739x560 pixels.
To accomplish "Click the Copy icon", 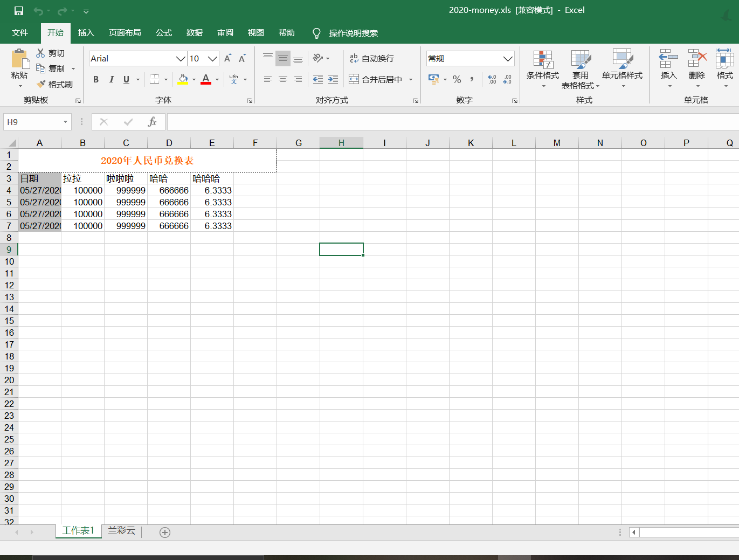I will pos(40,68).
